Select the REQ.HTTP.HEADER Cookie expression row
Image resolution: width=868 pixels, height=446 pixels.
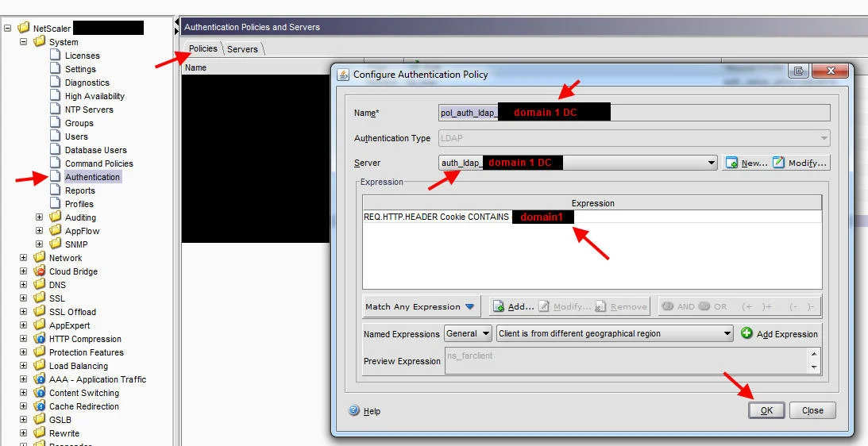click(592, 217)
